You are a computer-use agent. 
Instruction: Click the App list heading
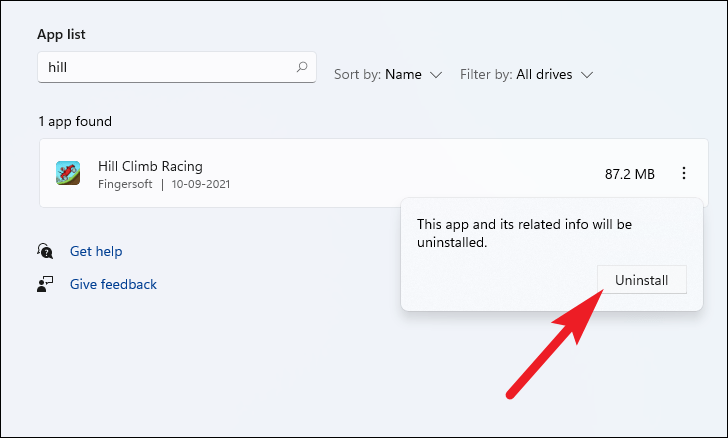(61, 34)
